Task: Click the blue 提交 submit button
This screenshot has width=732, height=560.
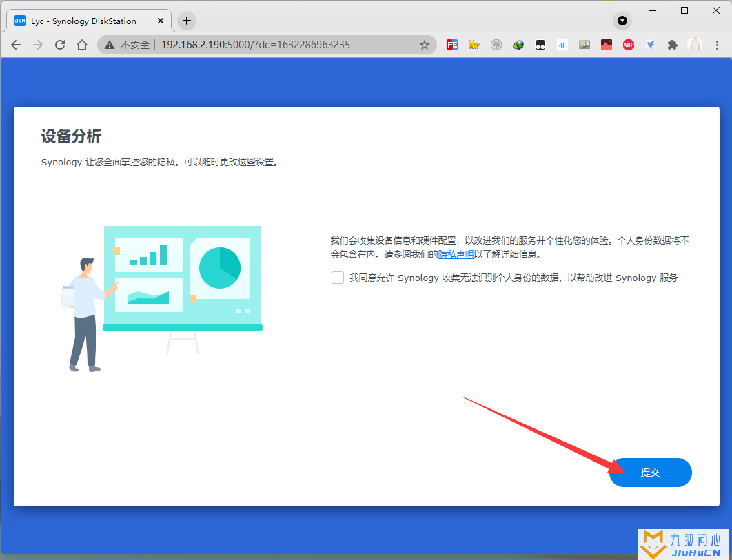Action: (x=650, y=473)
